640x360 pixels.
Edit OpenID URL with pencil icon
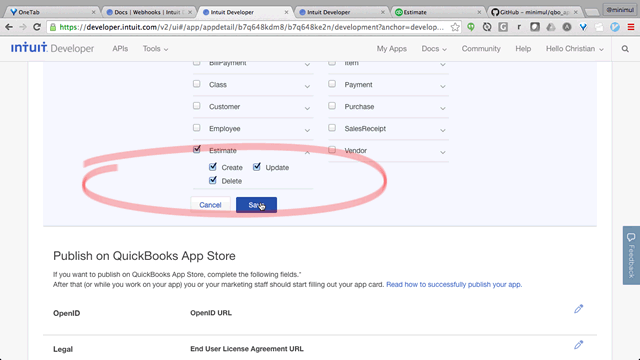578,309
